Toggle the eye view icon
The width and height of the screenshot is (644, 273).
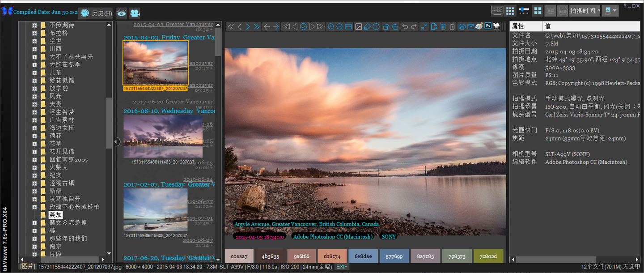121,13
